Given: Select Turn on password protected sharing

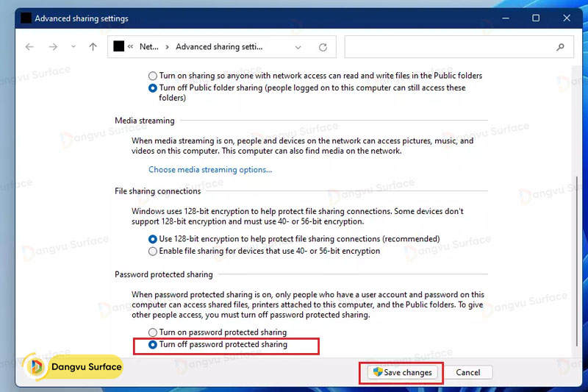Looking at the screenshot, I should tap(153, 332).
